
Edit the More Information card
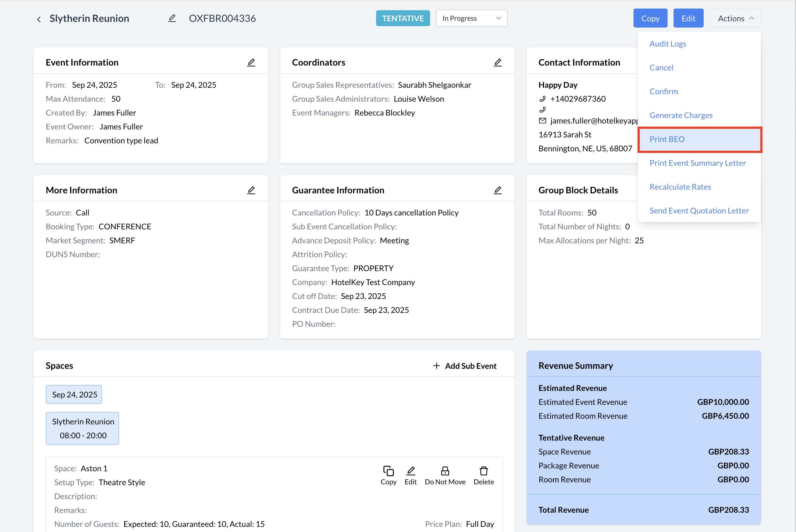tap(251, 190)
